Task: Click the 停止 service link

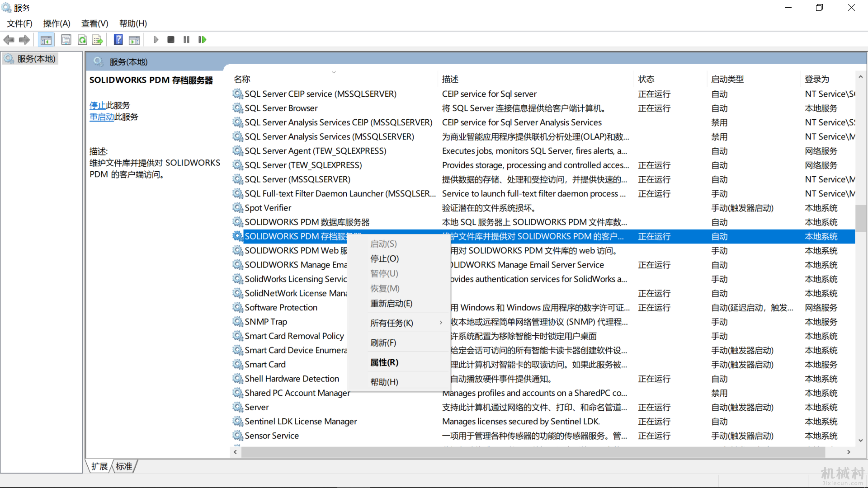Action: pyautogui.click(x=97, y=105)
